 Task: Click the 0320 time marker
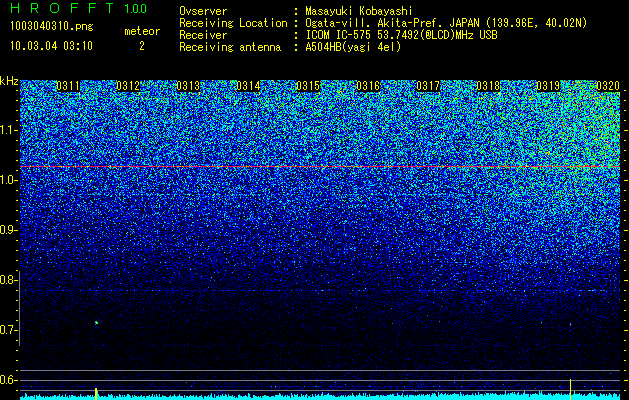tap(608, 86)
